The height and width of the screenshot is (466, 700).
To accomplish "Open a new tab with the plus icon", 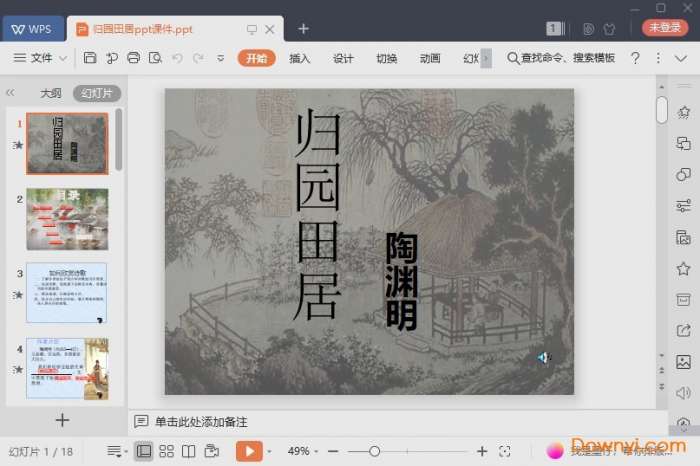I will point(304,29).
